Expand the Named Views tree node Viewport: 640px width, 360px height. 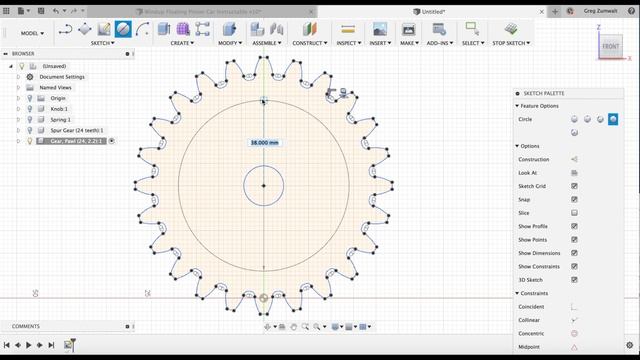(18, 87)
